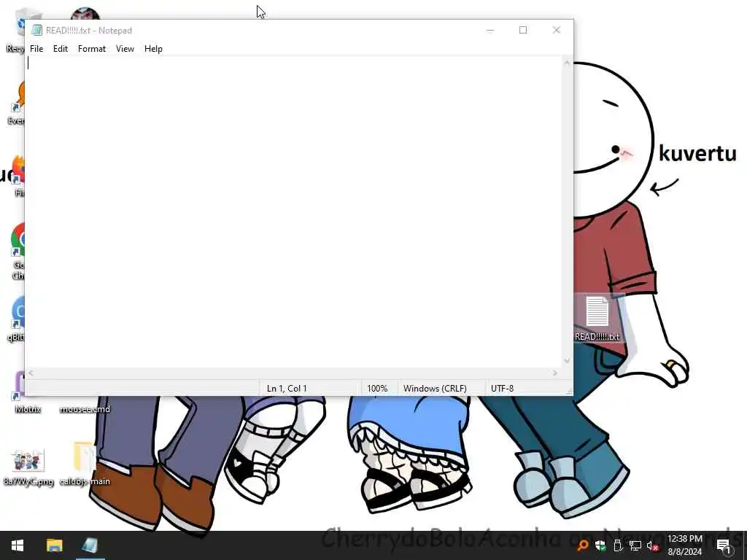Click the Safely Remove Hardware USB tray icon

(618, 545)
